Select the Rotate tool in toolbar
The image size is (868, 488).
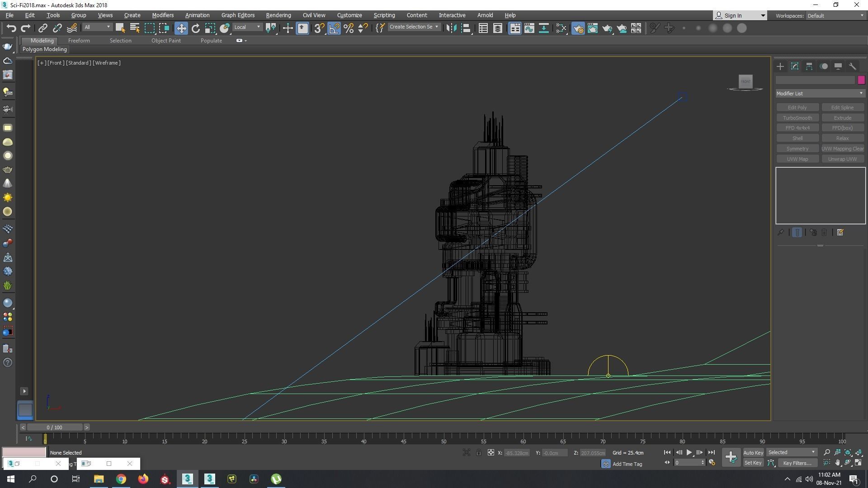tap(195, 28)
